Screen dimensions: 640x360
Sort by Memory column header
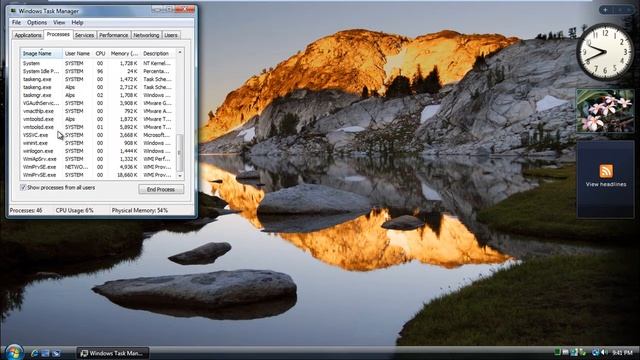(x=124, y=53)
